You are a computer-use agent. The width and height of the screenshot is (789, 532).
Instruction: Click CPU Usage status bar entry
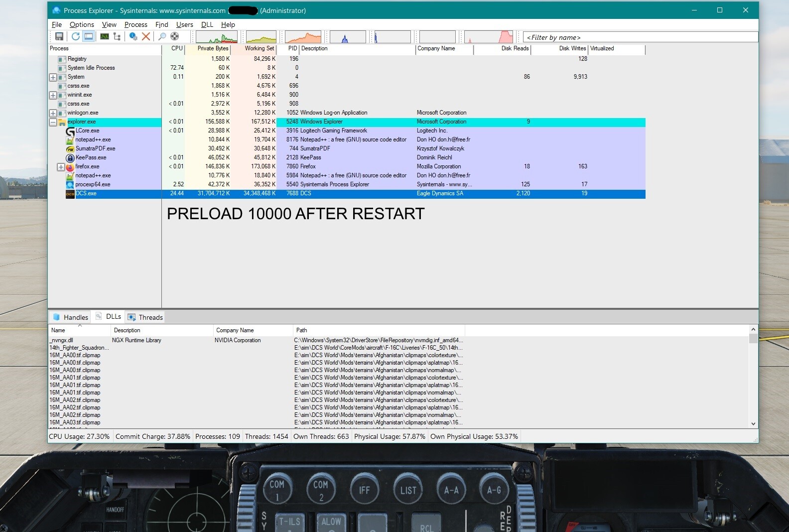point(79,437)
